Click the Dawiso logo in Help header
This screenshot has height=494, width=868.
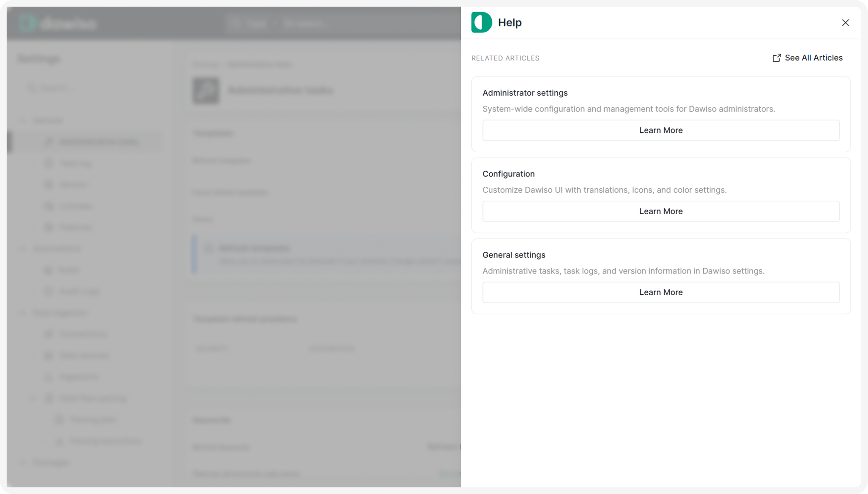481,23
